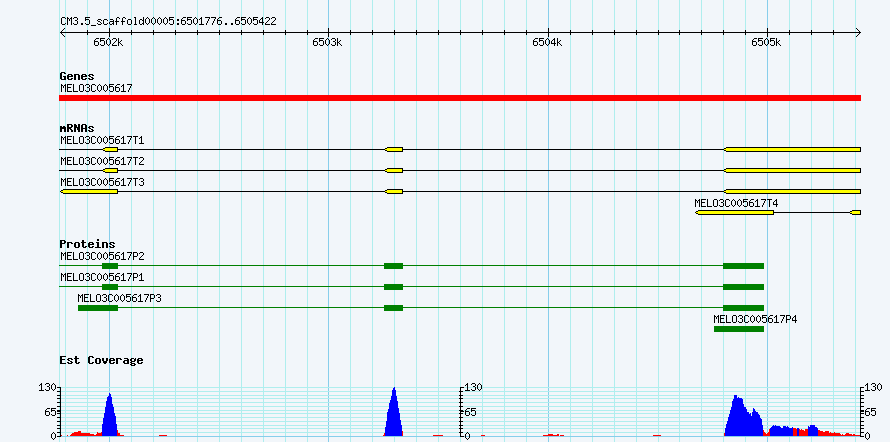The height and width of the screenshot is (442, 890).
Task: Open the MEL03C005617P1 protein label
Action: click(x=102, y=277)
